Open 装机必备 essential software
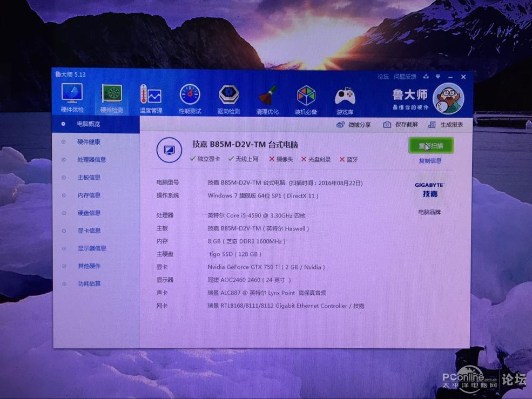This screenshot has width=532, height=399. tap(306, 100)
